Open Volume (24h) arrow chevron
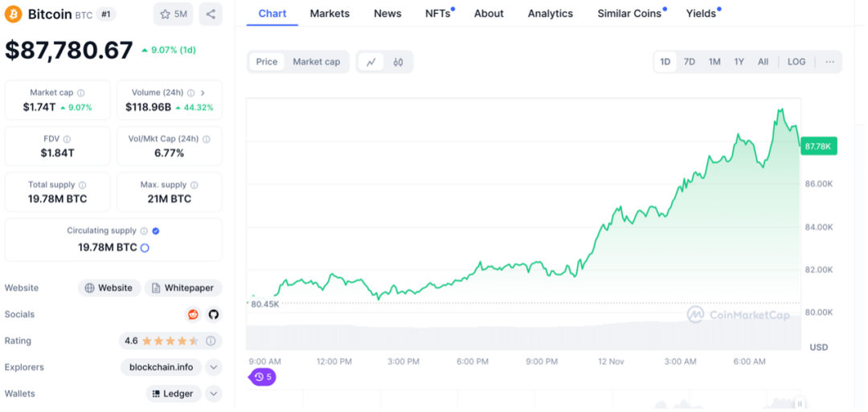Image resolution: width=868 pixels, height=412 pixels. (x=203, y=93)
